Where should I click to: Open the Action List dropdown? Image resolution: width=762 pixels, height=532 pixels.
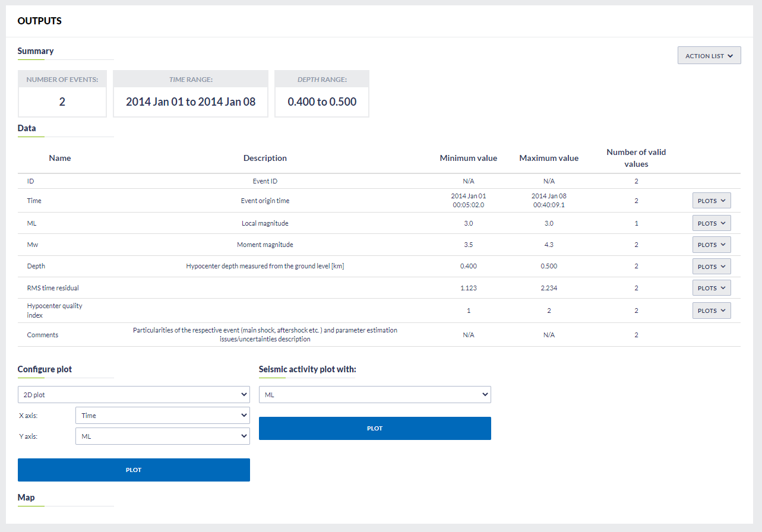[709, 56]
